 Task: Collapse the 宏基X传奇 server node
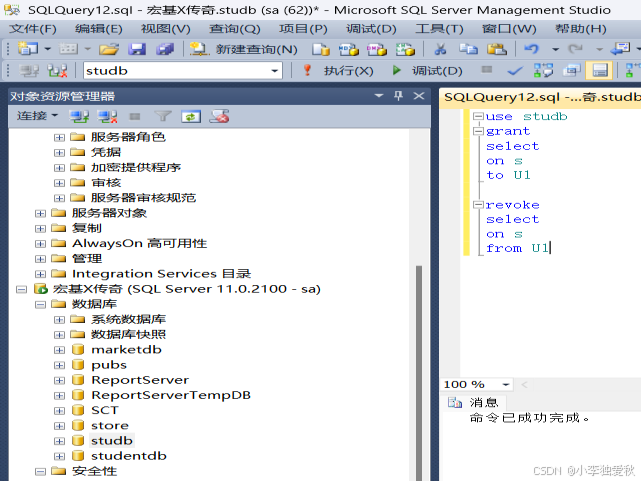tap(21, 289)
